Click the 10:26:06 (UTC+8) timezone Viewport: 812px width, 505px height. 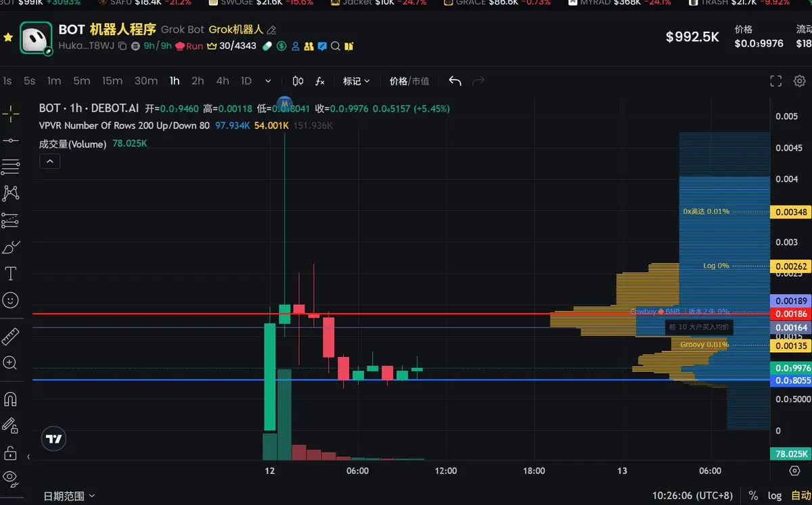[x=692, y=496]
